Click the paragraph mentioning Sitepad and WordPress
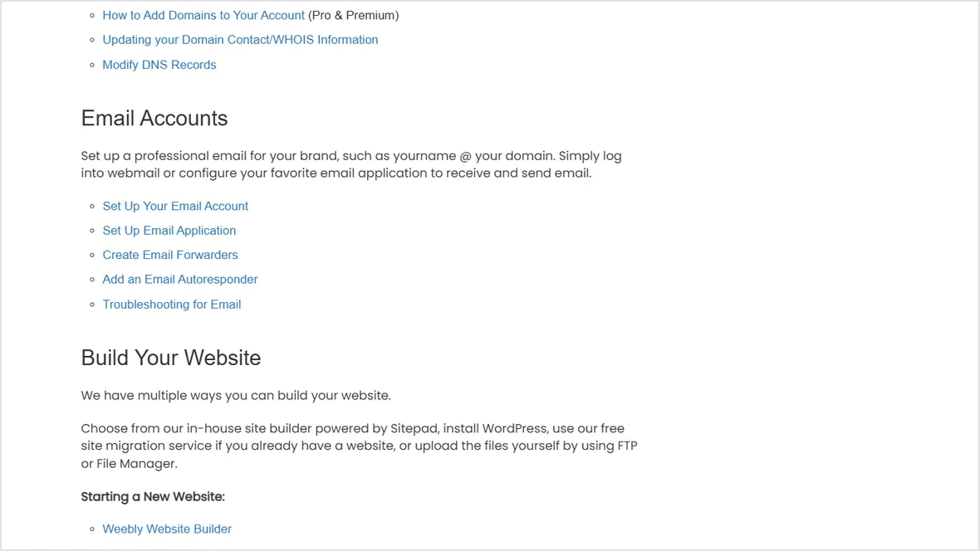980x551 pixels. click(360, 446)
